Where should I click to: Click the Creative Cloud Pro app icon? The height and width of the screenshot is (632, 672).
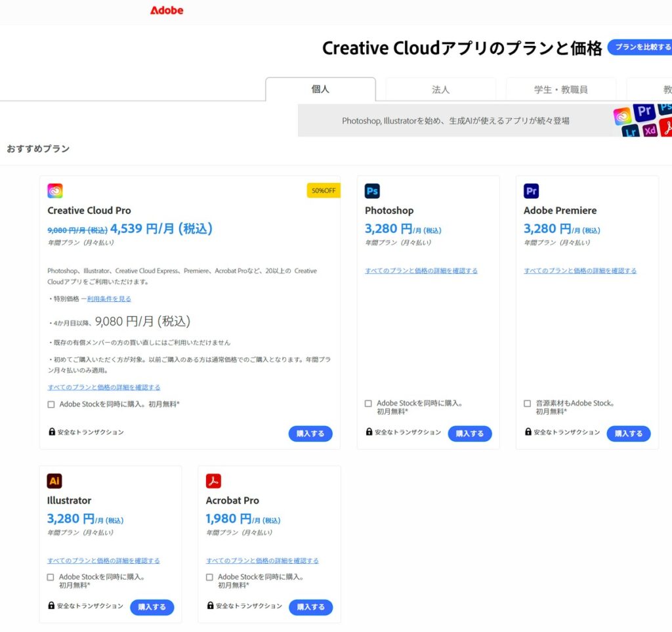click(55, 191)
